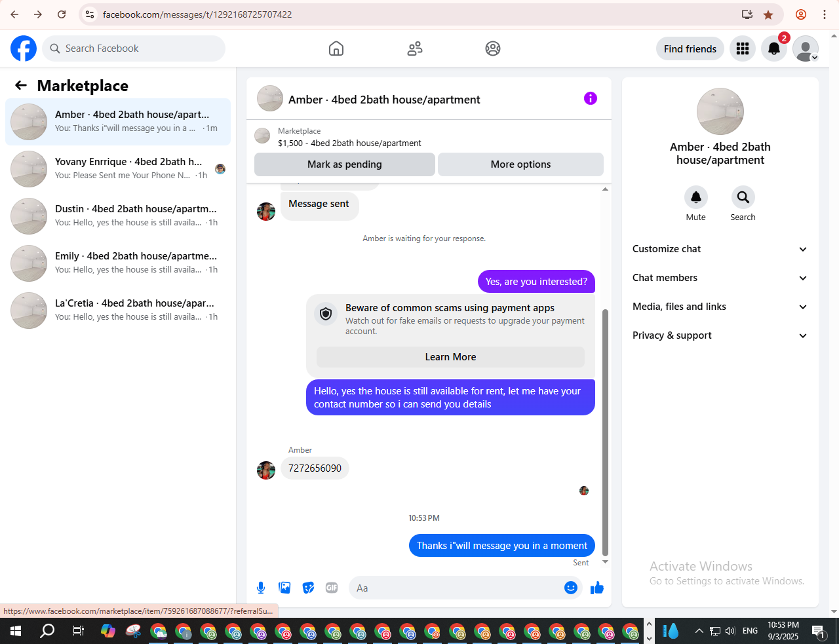Install the page as an app icon

tap(747, 14)
